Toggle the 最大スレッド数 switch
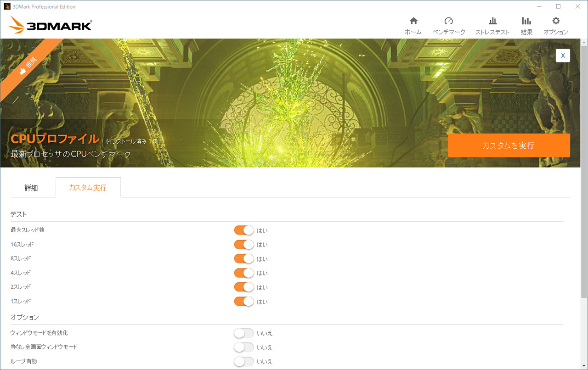 pos(244,230)
